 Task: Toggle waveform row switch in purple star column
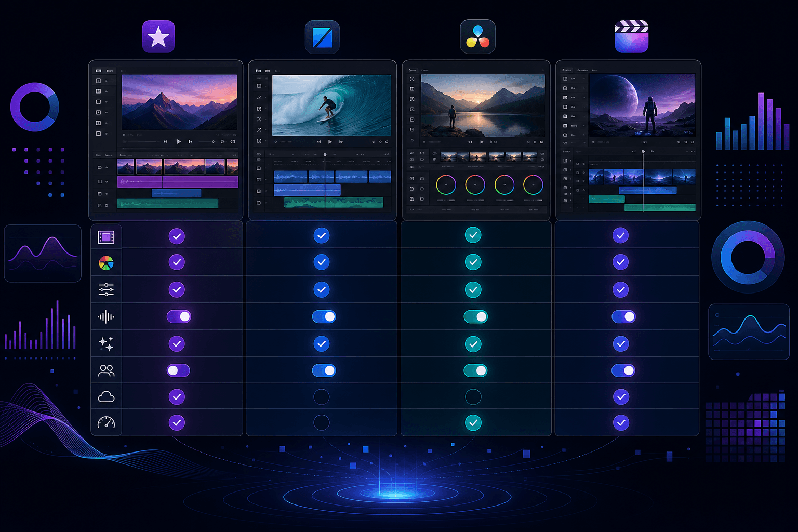(x=179, y=316)
